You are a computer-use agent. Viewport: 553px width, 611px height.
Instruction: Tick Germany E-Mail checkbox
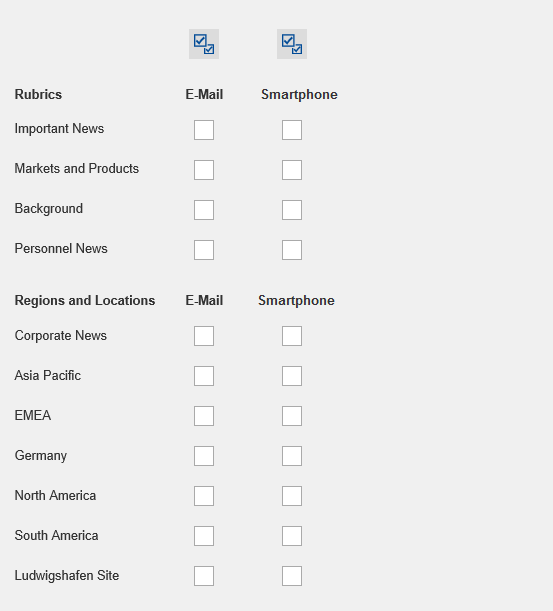(204, 456)
